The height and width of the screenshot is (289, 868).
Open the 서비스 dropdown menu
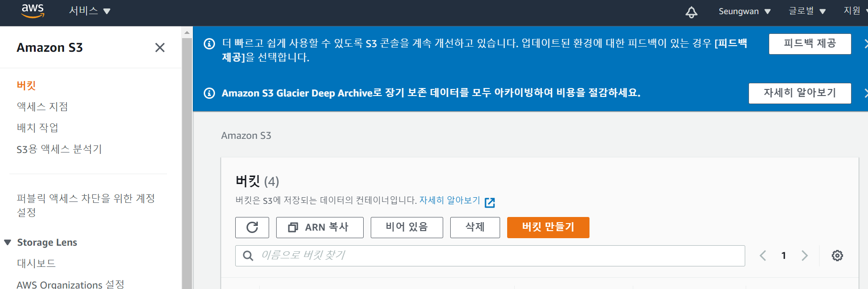click(x=89, y=11)
